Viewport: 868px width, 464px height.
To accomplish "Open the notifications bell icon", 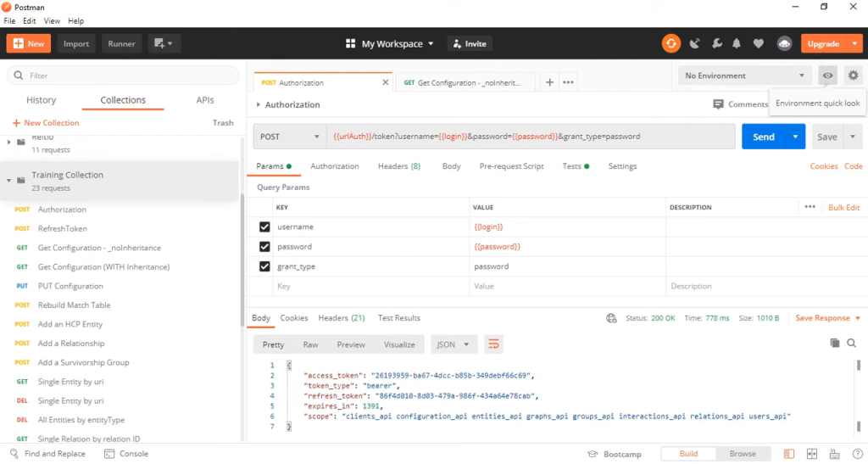I will click(737, 44).
